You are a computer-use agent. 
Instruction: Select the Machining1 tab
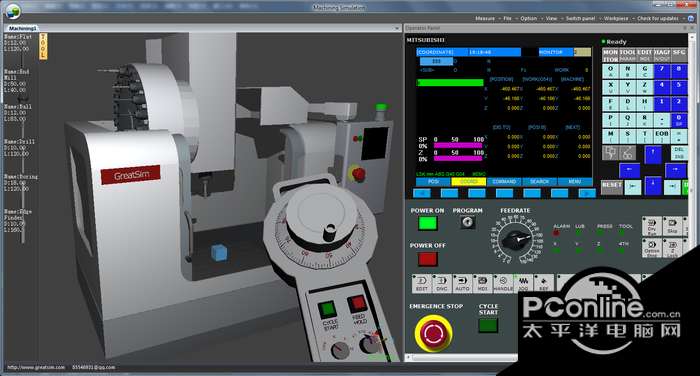[23, 28]
